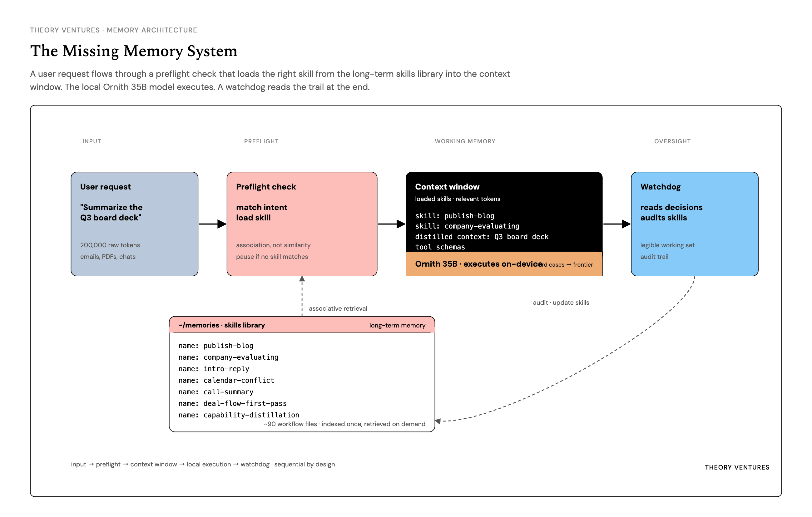Click 'distilled context: Q3 board deck' line

[482, 237]
